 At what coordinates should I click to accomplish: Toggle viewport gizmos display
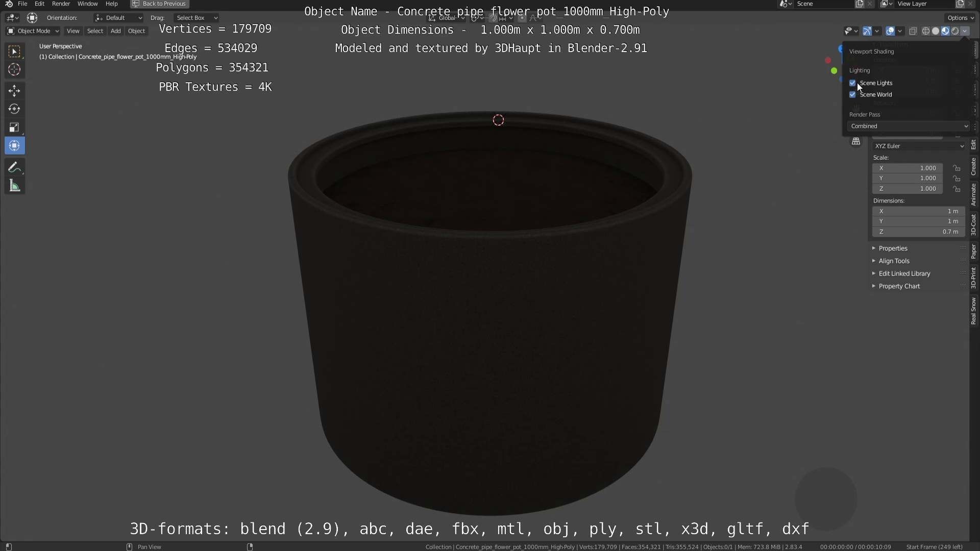tap(867, 31)
